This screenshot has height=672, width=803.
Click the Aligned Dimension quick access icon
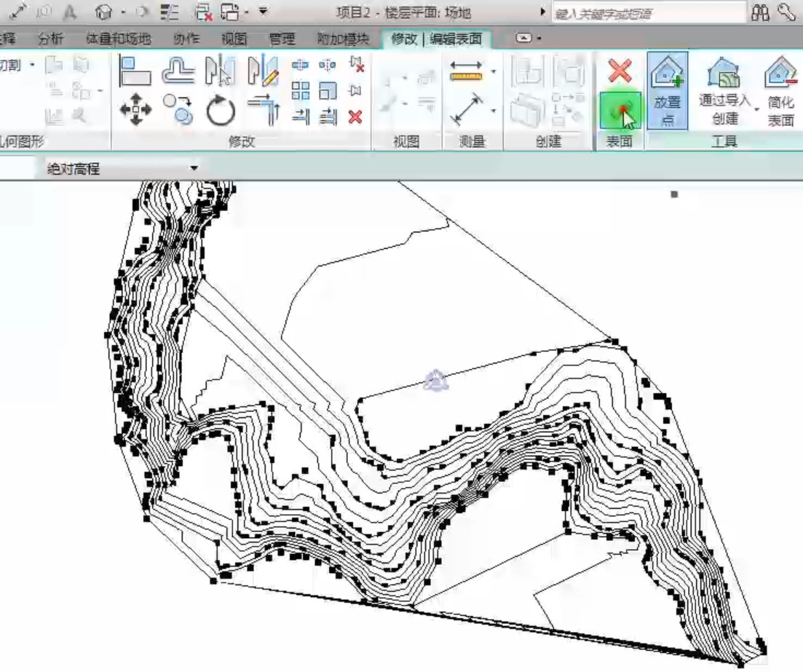[x=18, y=11]
